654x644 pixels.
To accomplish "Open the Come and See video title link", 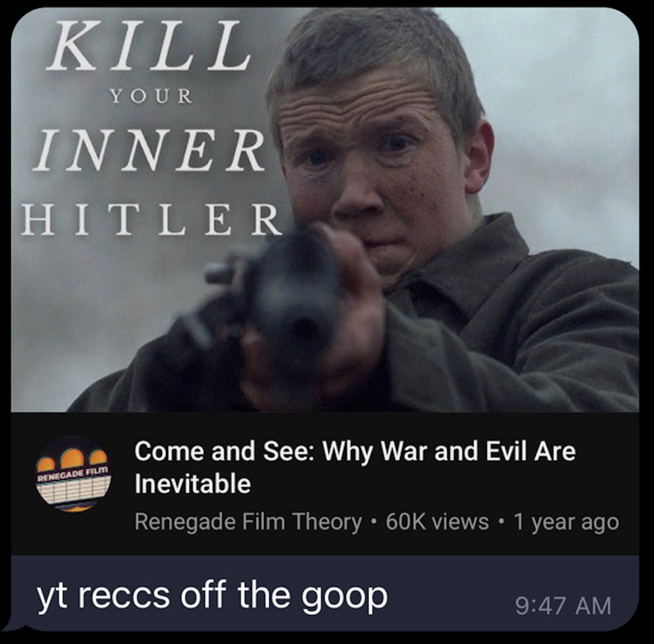I will [x=355, y=467].
